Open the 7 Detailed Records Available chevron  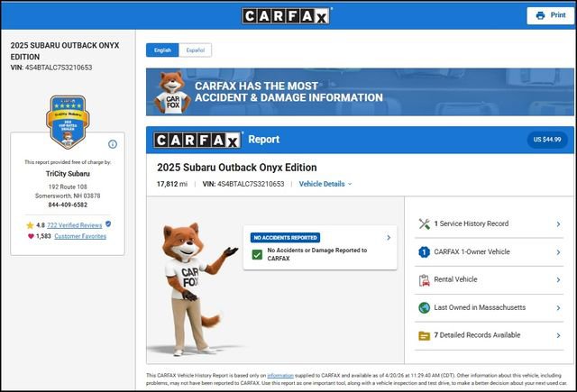[558, 335]
